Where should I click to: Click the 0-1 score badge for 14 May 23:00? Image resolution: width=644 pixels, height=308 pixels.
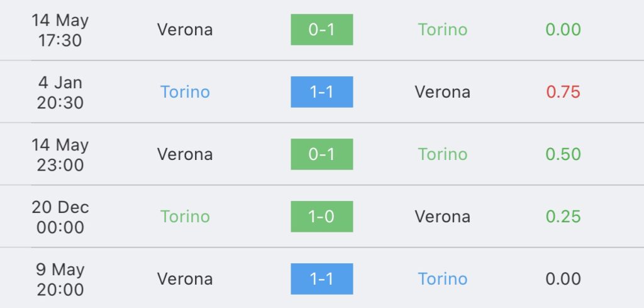coord(321,154)
